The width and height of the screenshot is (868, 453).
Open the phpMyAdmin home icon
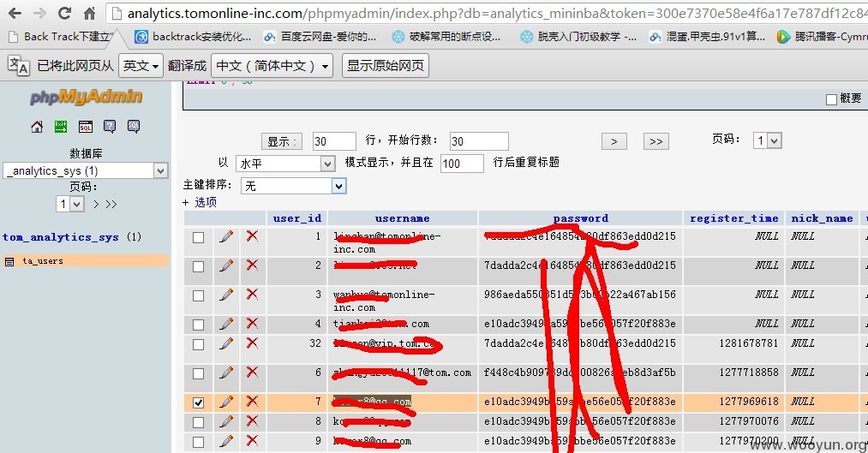[x=37, y=127]
